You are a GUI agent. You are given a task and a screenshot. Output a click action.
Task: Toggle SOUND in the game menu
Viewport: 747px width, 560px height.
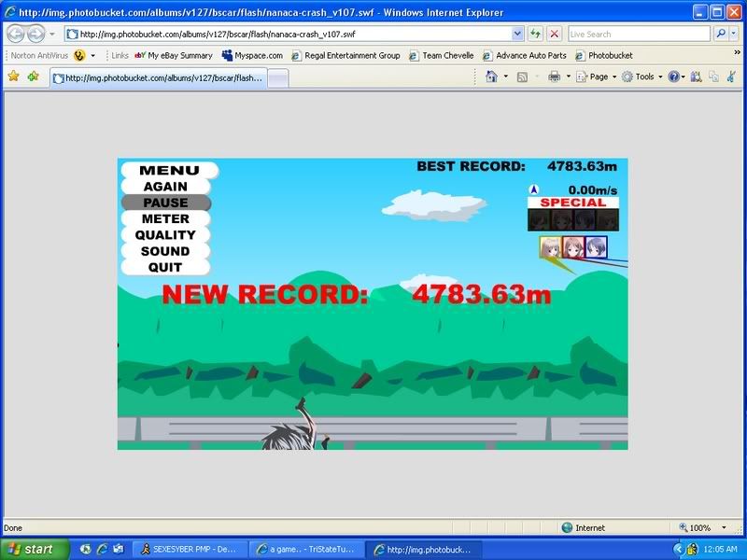pos(165,251)
